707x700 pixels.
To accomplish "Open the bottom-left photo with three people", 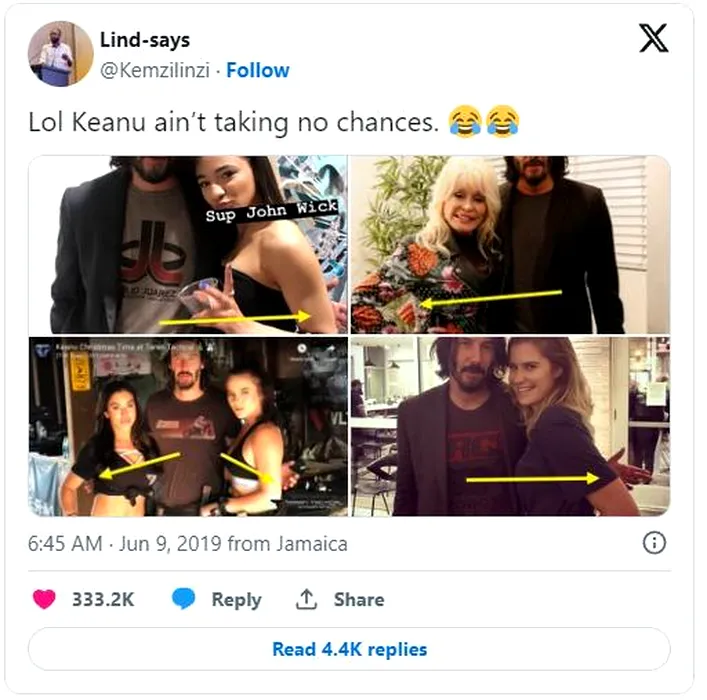I will coord(188,426).
